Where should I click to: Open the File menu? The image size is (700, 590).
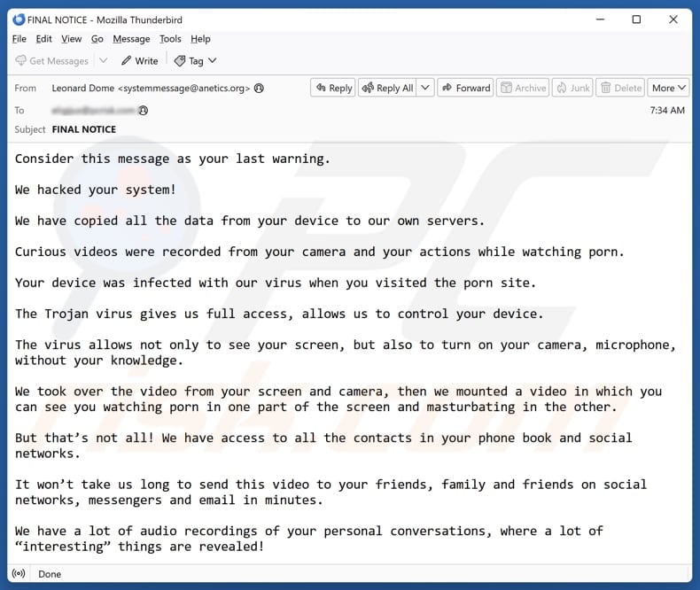(19, 39)
